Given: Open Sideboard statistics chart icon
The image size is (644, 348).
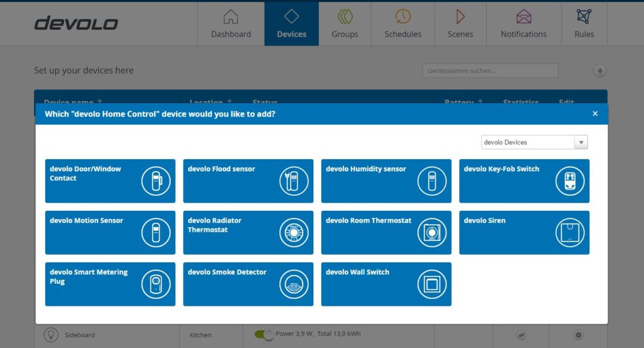Looking at the screenshot, I should click(521, 335).
